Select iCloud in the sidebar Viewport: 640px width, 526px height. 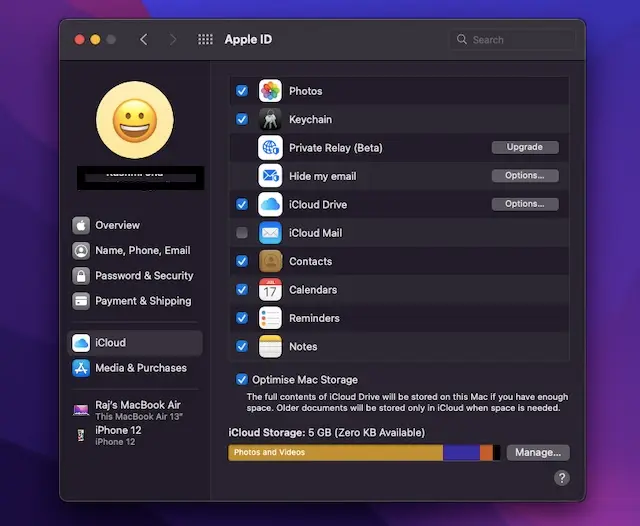pos(135,343)
